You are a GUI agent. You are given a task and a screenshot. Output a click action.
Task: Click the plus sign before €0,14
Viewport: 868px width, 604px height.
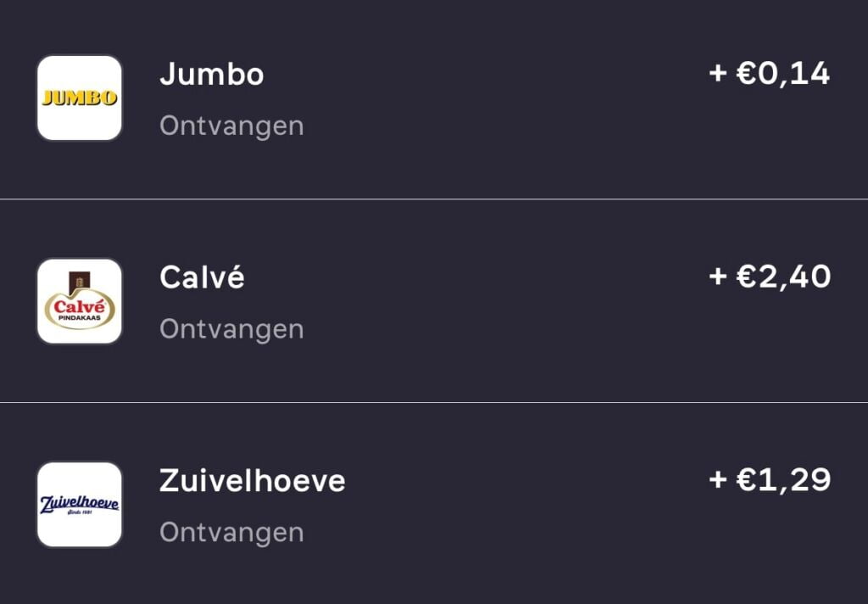[x=718, y=74]
